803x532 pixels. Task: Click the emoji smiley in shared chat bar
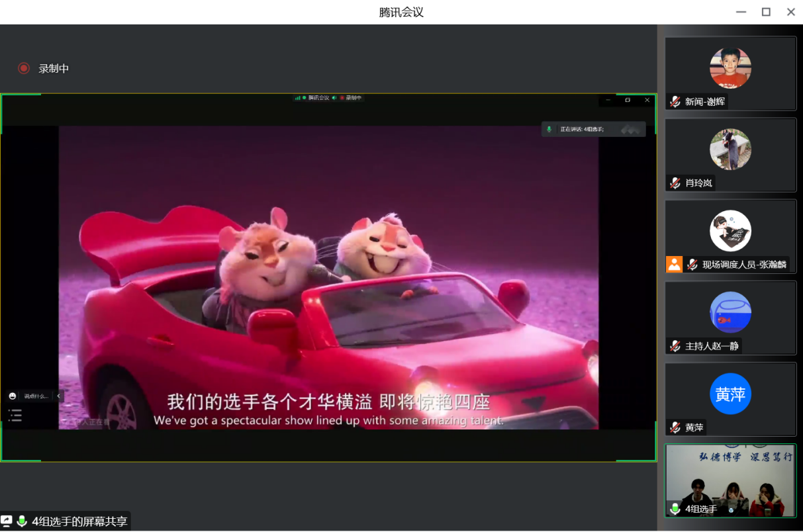pos(13,396)
